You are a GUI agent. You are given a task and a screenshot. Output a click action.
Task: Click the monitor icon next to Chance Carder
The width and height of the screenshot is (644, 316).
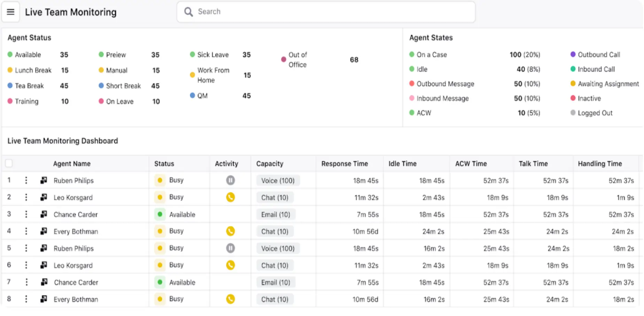coord(44,214)
